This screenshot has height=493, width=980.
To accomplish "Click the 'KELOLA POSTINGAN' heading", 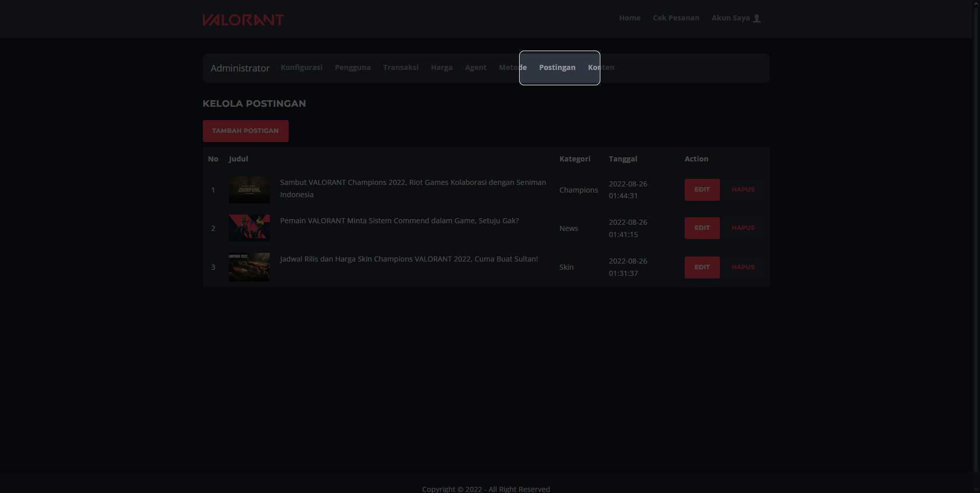I will point(254,104).
